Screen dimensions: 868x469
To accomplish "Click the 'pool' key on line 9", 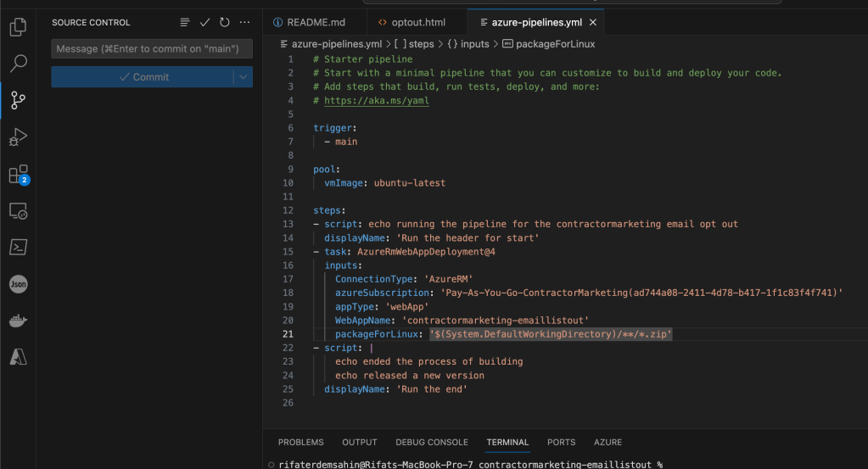I will point(324,170).
